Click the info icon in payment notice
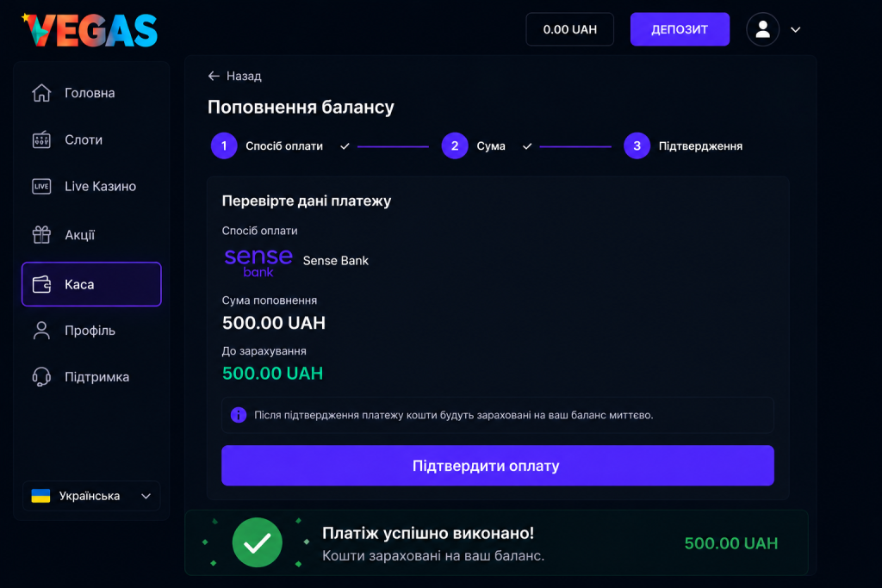 239,415
